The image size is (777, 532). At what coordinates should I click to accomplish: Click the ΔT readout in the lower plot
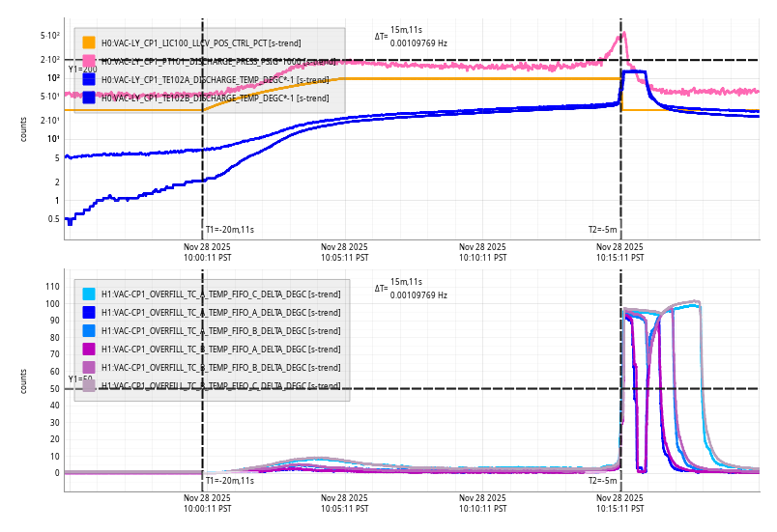[411, 289]
